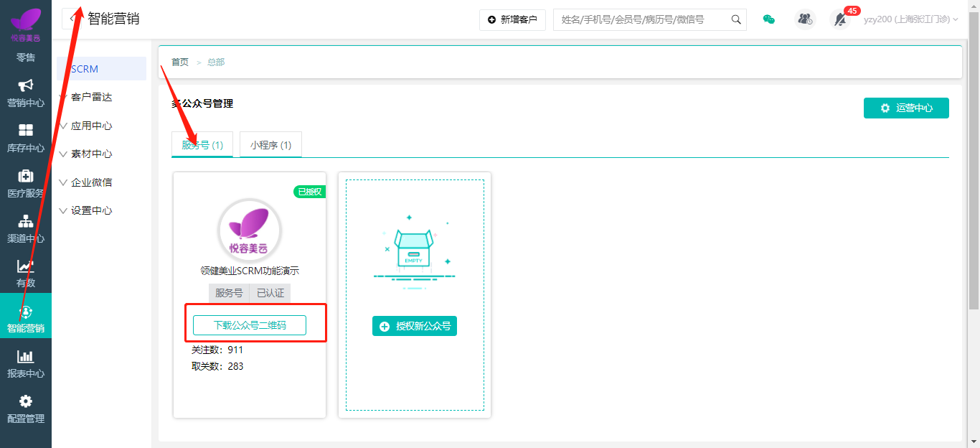Click the 悦容美云 logo at top left
Viewport: 980px width, 448px height.
[26, 25]
